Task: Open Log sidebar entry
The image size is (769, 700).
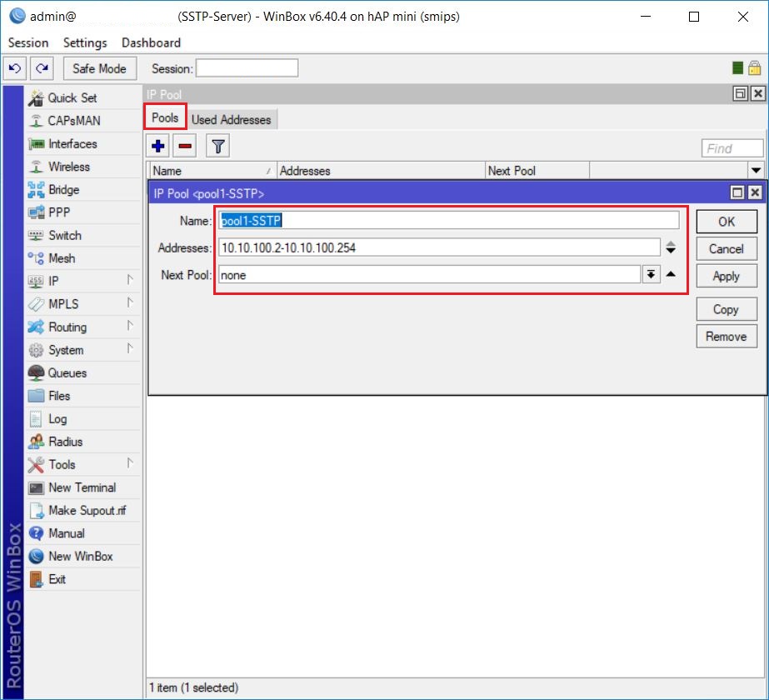Action: click(82, 419)
